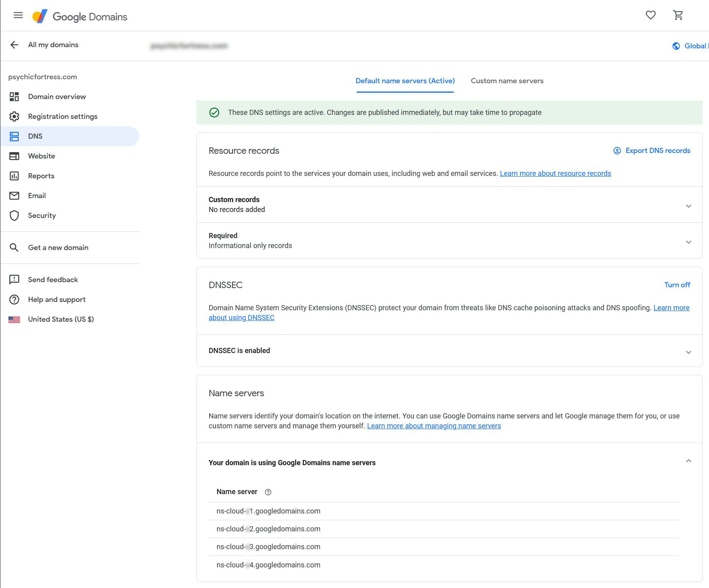Click the Reports chart icon

(14, 176)
